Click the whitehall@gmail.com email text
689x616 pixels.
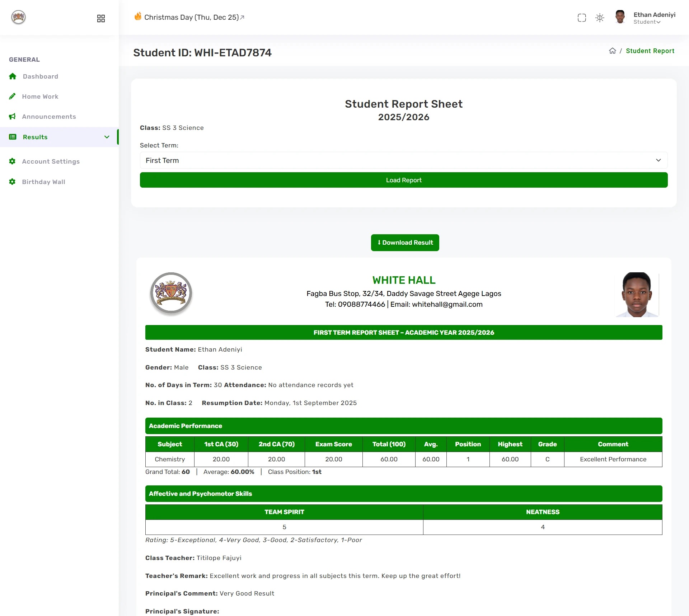(447, 304)
